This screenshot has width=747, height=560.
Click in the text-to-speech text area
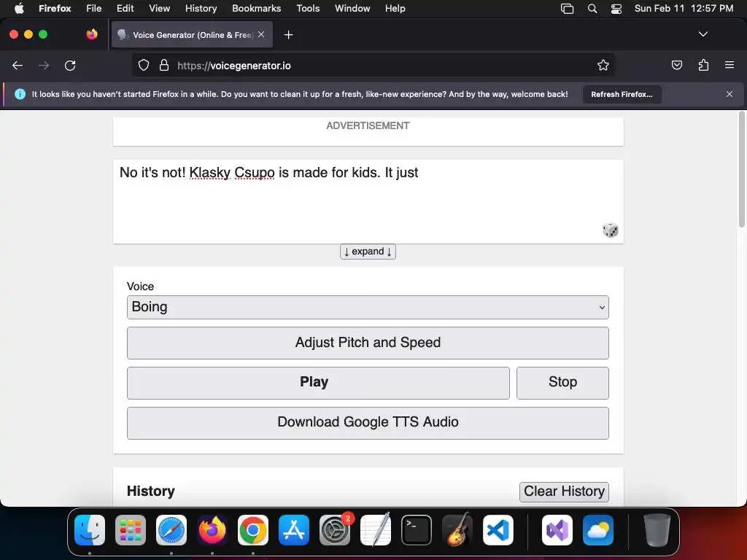pos(368,201)
